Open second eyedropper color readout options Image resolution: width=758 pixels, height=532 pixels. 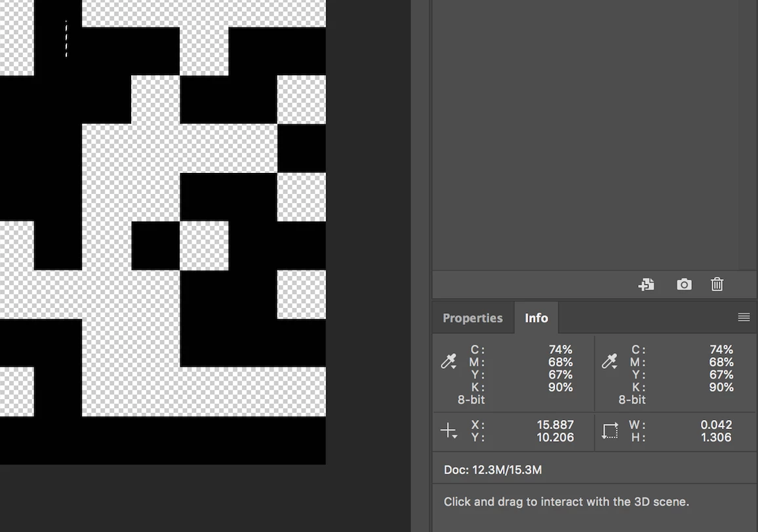coord(610,362)
